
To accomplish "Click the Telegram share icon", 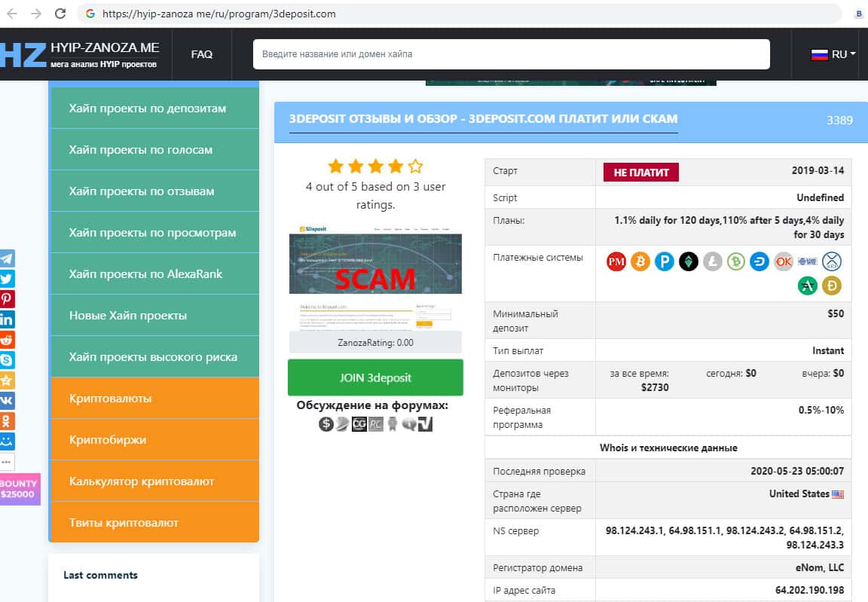I will [x=7, y=258].
